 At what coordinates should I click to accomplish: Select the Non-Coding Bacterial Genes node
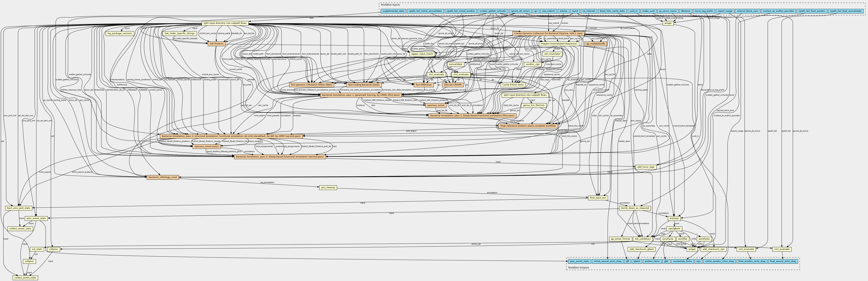(x=364, y=85)
